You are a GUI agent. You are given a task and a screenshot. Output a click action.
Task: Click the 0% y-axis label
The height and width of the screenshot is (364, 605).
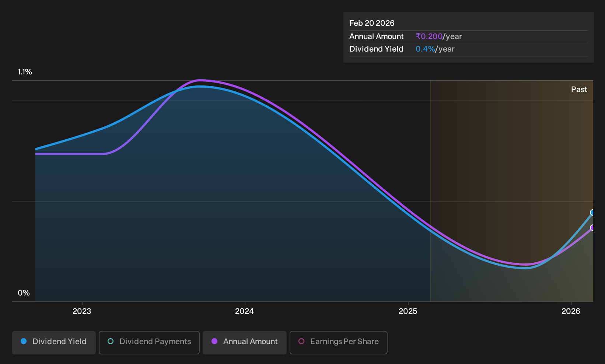pyautogui.click(x=24, y=293)
